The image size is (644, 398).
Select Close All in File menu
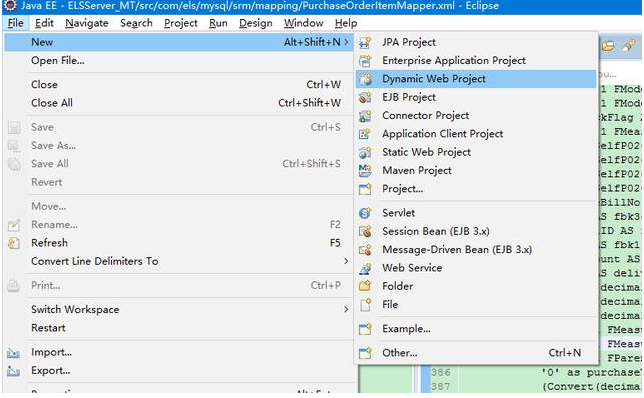pos(179,103)
